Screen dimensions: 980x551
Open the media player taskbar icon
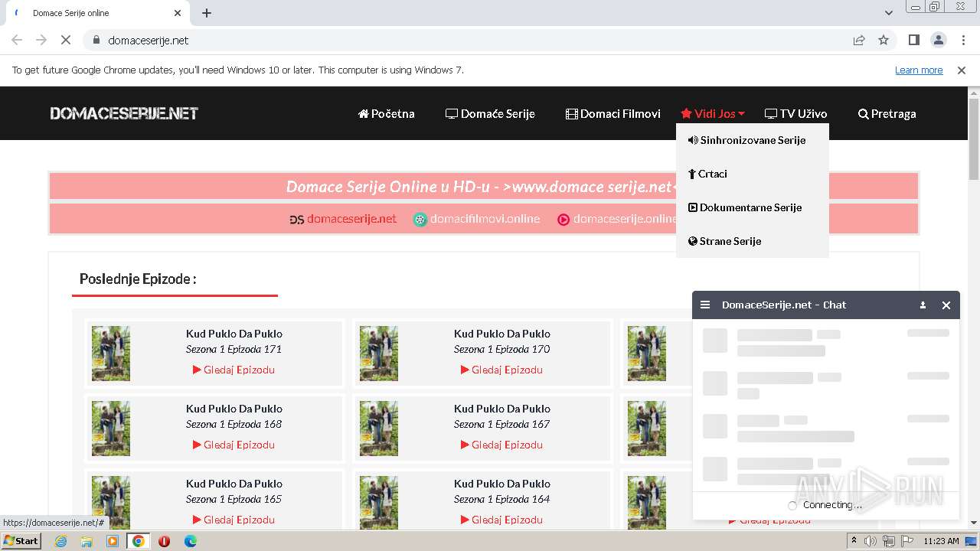click(x=113, y=541)
